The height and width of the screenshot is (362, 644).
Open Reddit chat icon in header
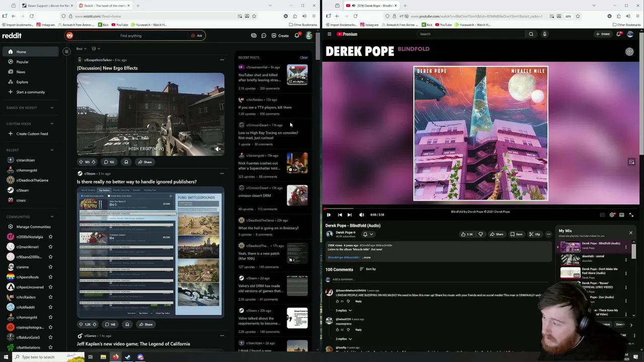[x=264, y=36]
